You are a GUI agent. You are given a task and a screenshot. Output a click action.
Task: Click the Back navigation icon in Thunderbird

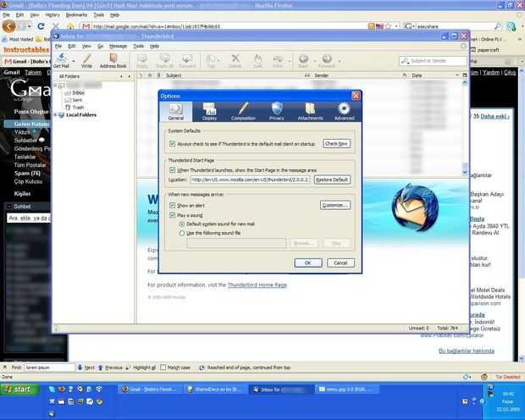click(303, 61)
